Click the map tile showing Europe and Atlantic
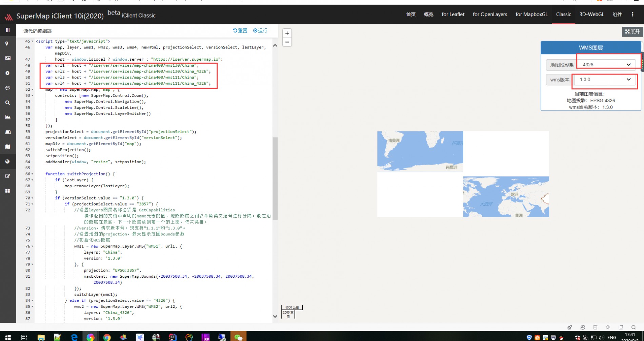The height and width of the screenshot is (341, 644). tap(506, 196)
